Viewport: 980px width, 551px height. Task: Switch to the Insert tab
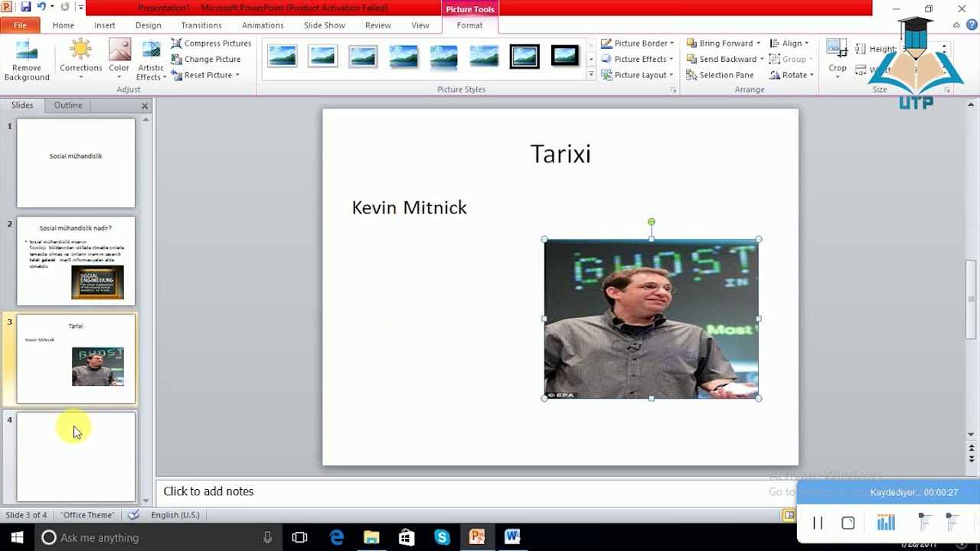(x=105, y=25)
